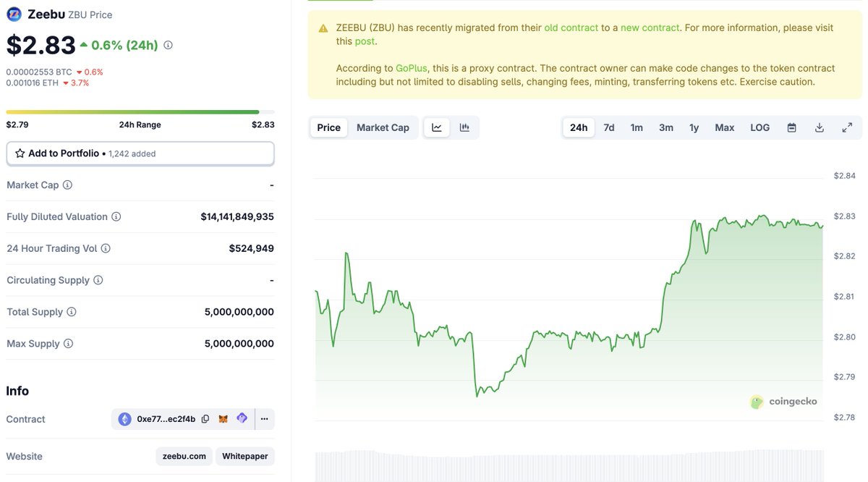Image resolution: width=868 pixels, height=482 pixels.
Task: Open the calendar date range picker
Action: click(x=792, y=127)
